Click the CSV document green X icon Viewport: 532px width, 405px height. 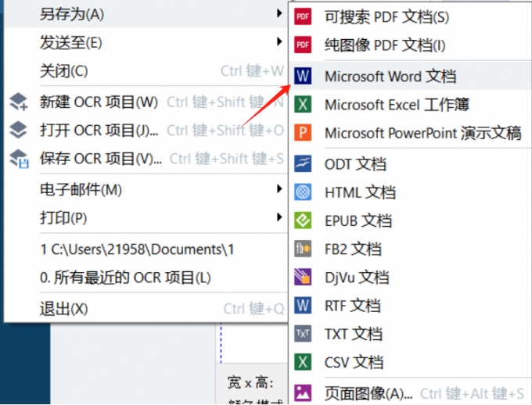(303, 362)
